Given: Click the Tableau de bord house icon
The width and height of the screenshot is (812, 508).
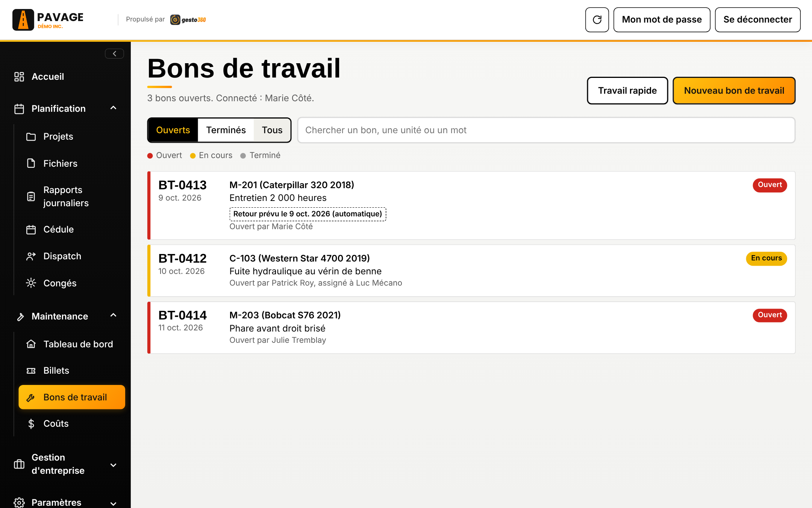Looking at the screenshot, I should point(31,344).
